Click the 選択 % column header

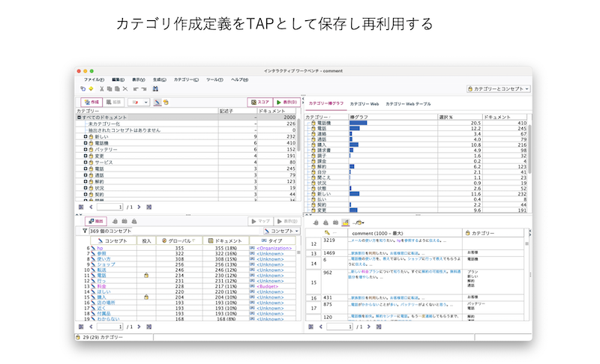coord(460,117)
